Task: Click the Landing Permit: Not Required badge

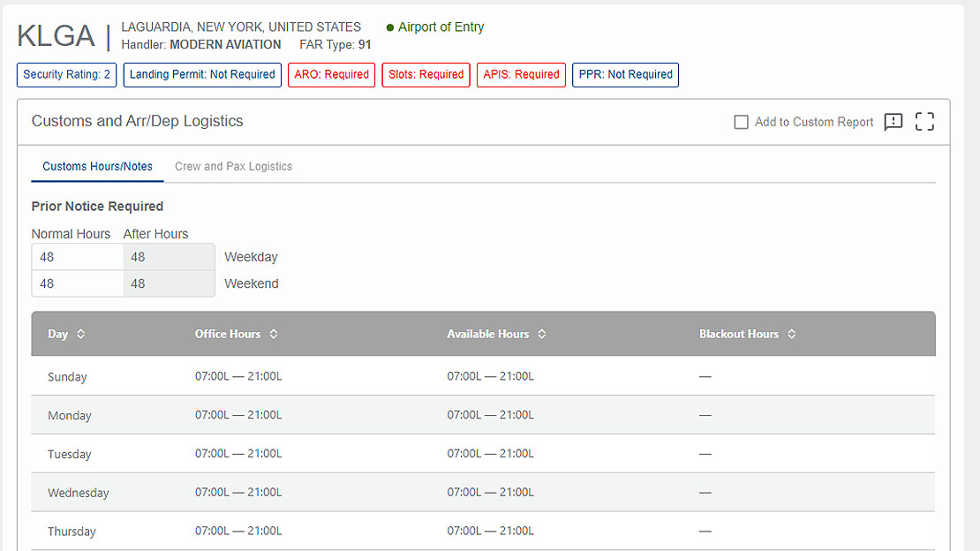Action: [x=202, y=74]
